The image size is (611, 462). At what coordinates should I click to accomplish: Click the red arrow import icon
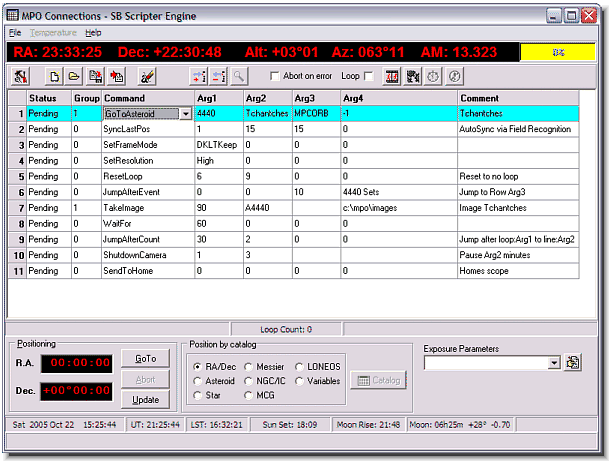coord(116,76)
